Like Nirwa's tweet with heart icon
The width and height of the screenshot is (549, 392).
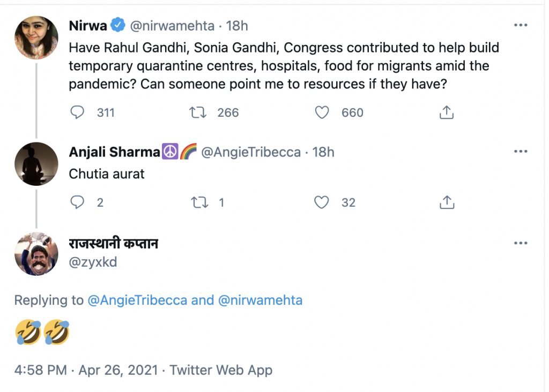pyautogui.click(x=321, y=112)
